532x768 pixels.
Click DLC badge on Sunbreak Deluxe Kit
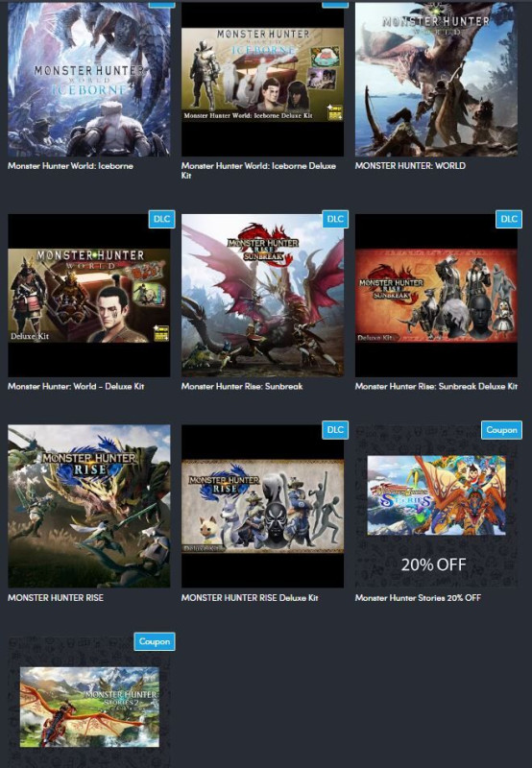509,219
